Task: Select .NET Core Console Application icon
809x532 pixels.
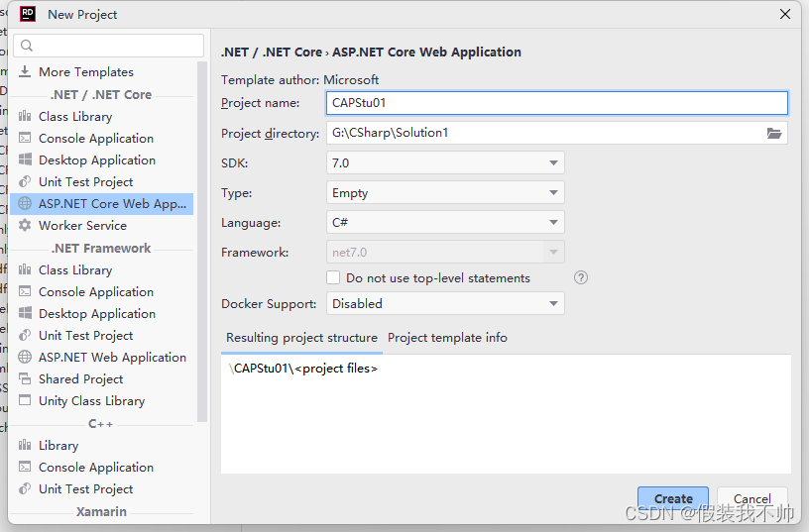Action: point(25,138)
